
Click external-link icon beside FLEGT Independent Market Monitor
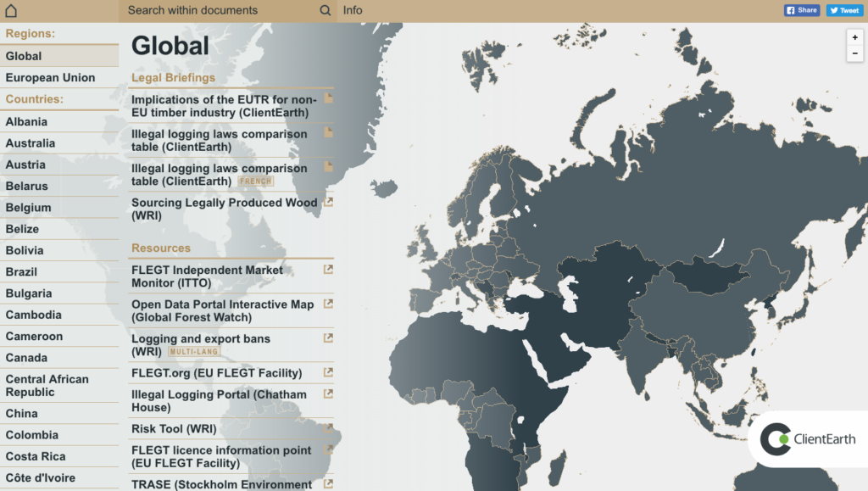click(x=328, y=270)
